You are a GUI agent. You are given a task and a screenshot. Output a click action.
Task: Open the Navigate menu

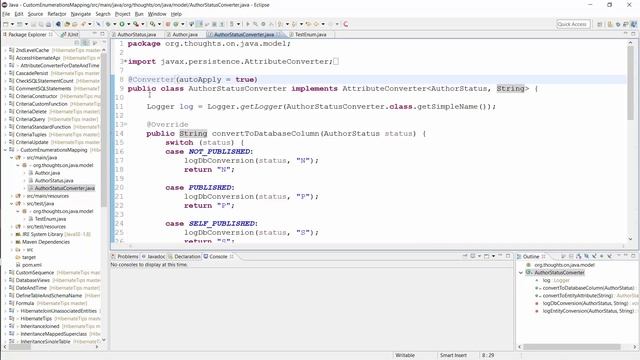click(x=80, y=14)
